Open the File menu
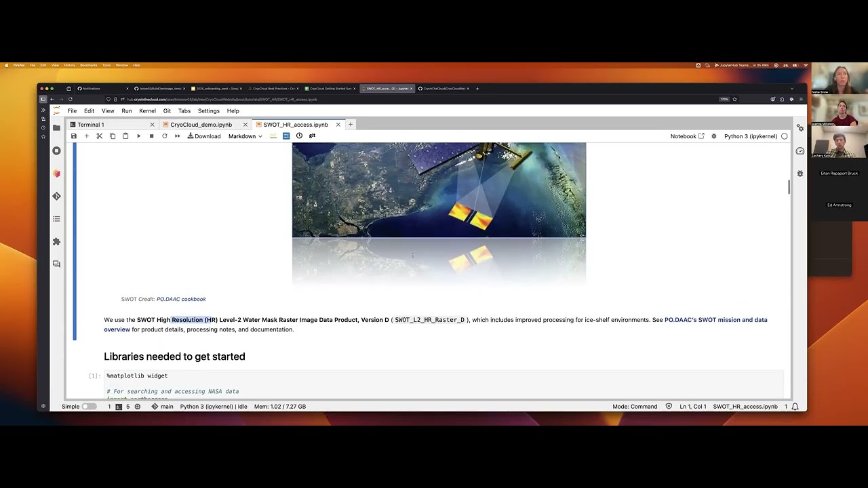Image resolution: width=868 pixels, height=488 pixels. pyautogui.click(x=72, y=110)
